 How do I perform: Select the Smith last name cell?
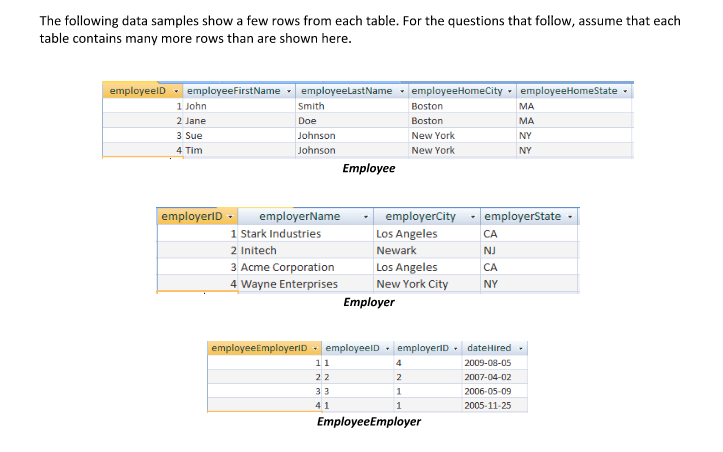click(311, 106)
